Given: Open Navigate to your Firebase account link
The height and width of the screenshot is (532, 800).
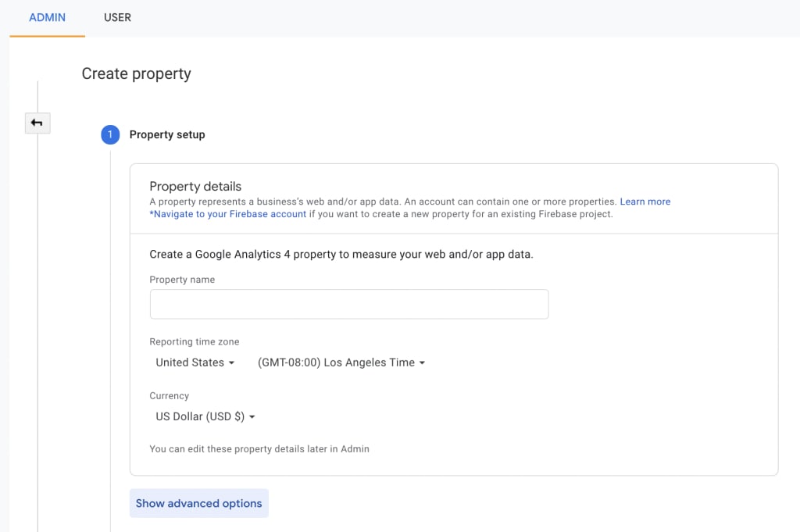Looking at the screenshot, I should [228, 214].
